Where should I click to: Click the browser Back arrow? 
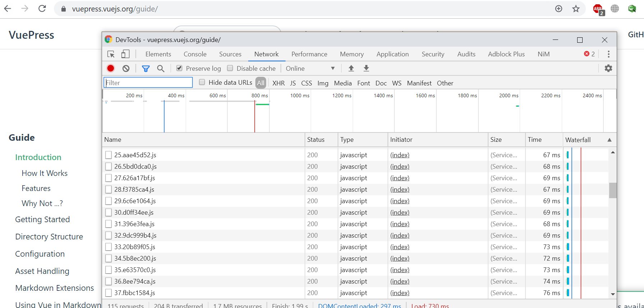[8, 9]
